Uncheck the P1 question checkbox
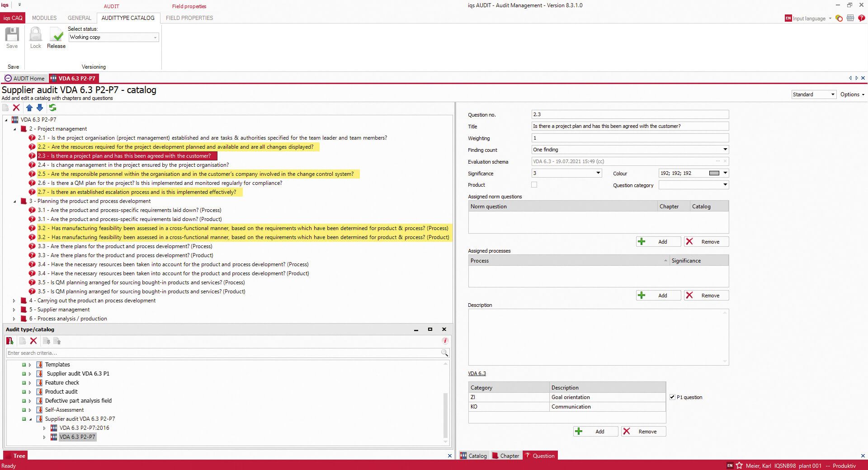868x470 pixels. pyautogui.click(x=672, y=397)
